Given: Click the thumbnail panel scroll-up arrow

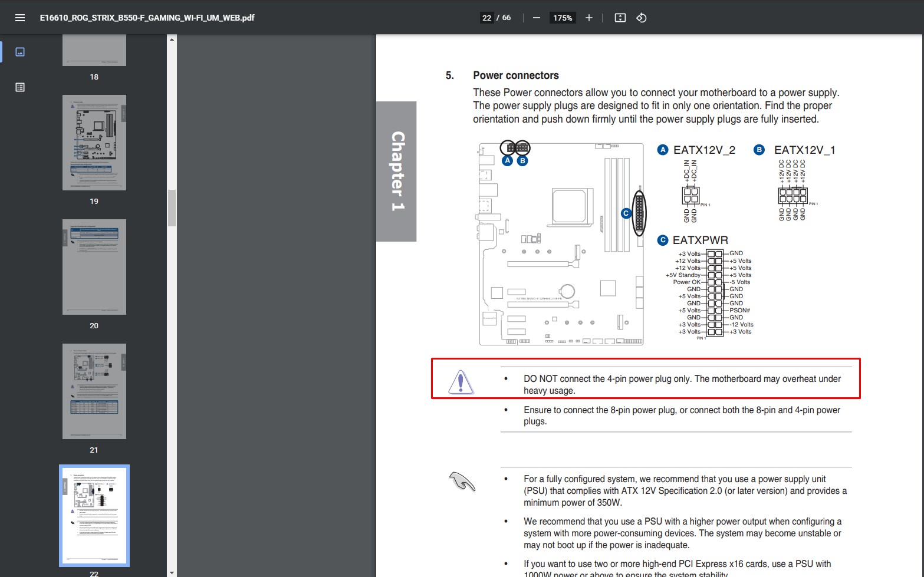Looking at the screenshot, I should (x=172, y=39).
